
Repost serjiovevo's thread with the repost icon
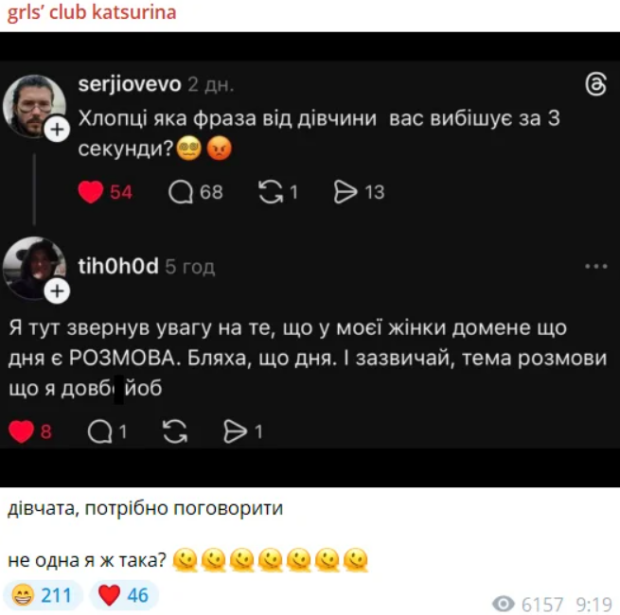(270, 192)
